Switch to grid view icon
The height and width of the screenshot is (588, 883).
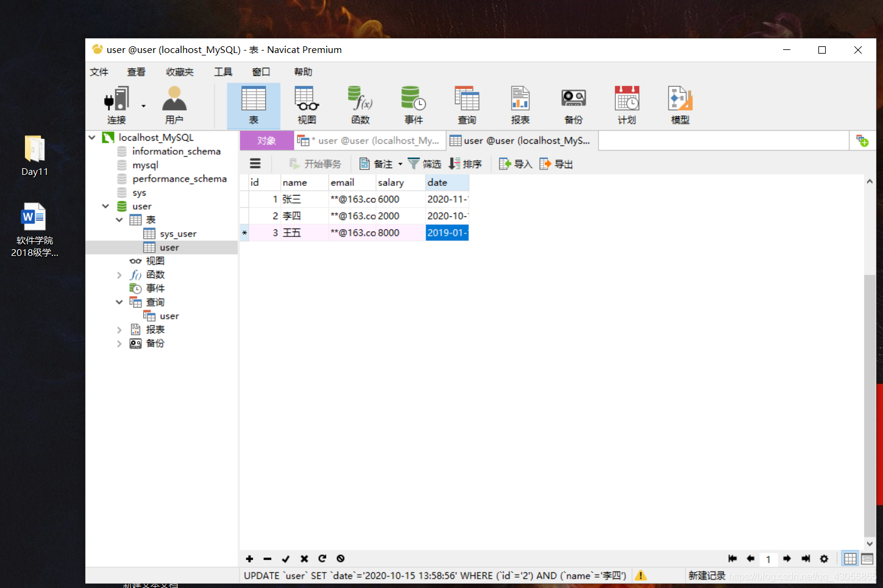(850, 559)
